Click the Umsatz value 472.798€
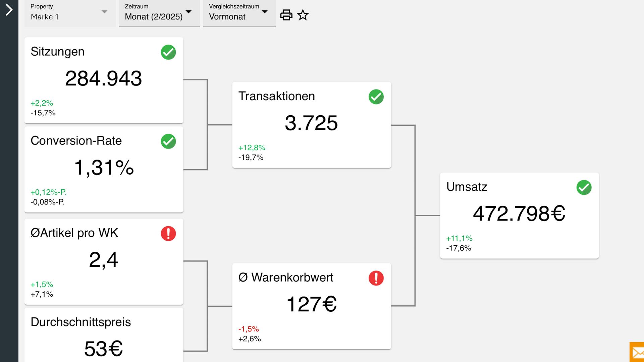This screenshot has width=644, height=362. point(519,214)
